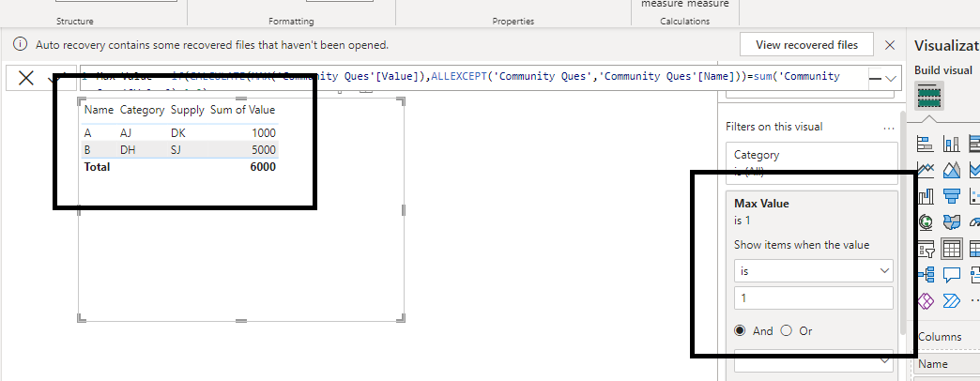Insert a decomposition tree visual
The height and width of the screenshot is (381, 980).
pos(925,275)
